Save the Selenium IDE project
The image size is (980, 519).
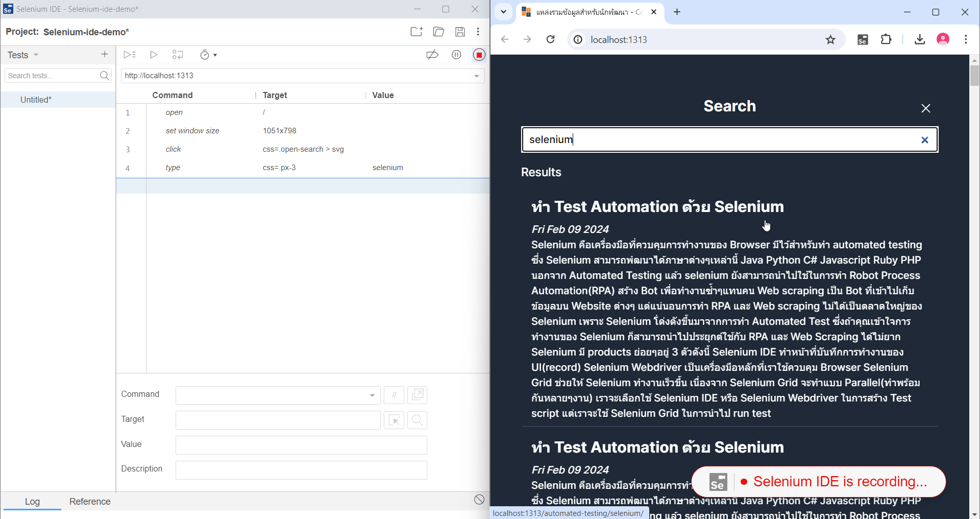pos(460,32)
